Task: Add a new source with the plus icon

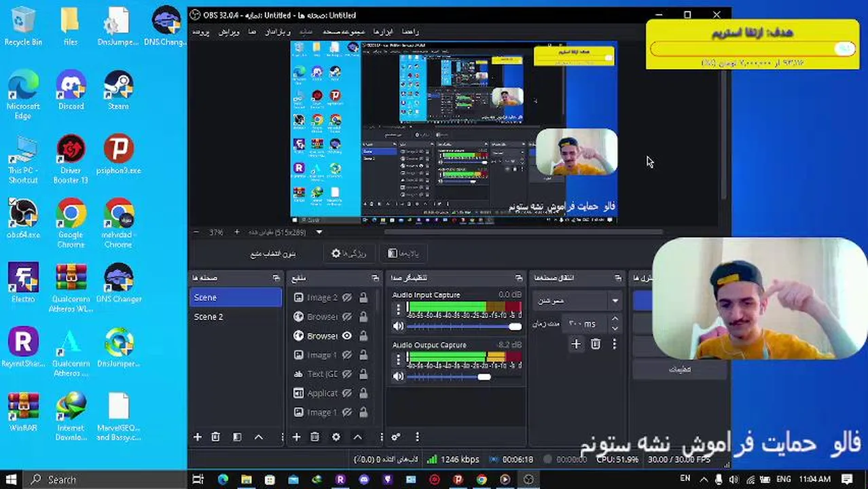Action: 296,437
